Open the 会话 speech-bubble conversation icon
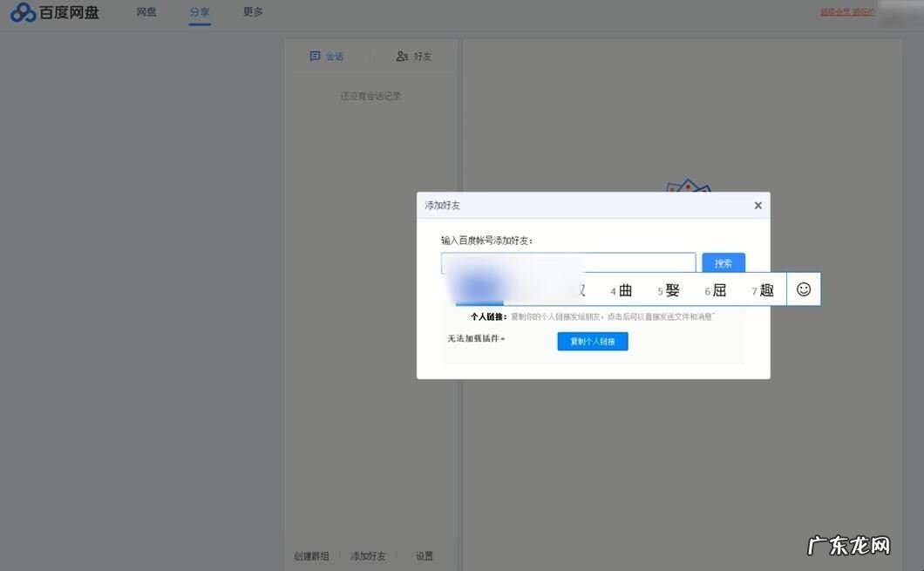 coord(315,56)
